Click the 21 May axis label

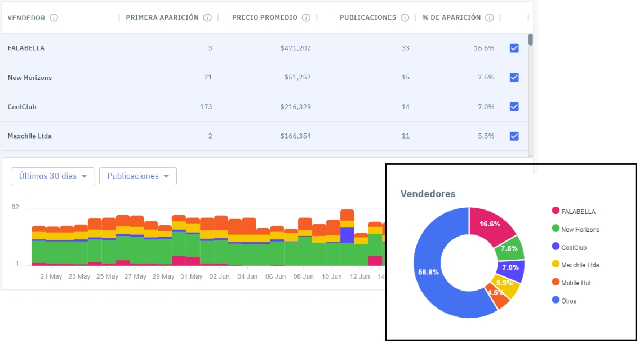(x=51, y=276)
